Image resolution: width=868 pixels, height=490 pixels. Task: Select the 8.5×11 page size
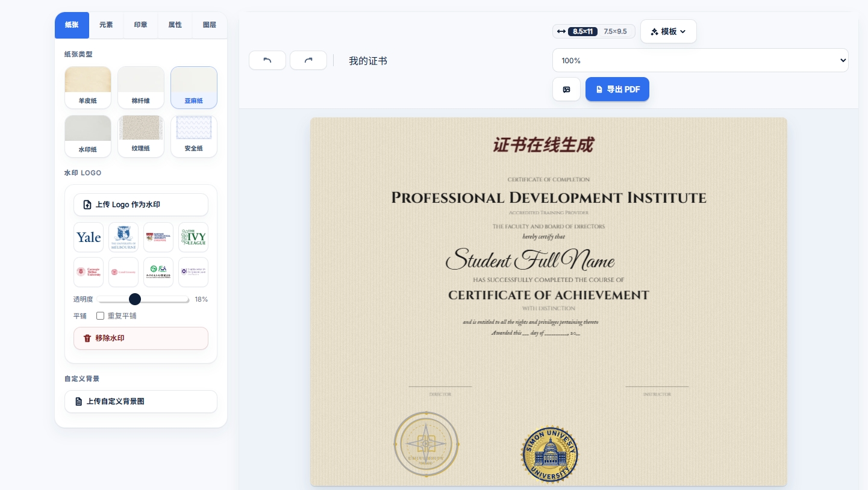pos(582,31)
